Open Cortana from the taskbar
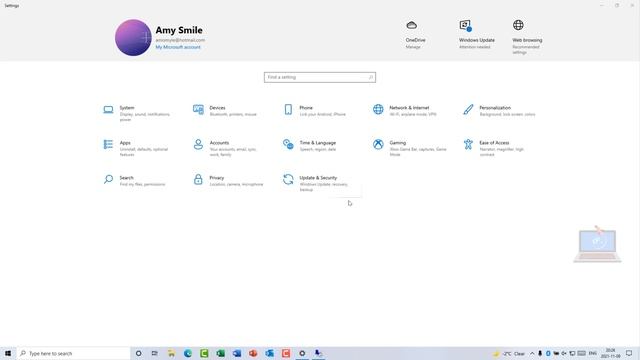The image size is (640, 360). pyautogui.click(x=138, y=353)
